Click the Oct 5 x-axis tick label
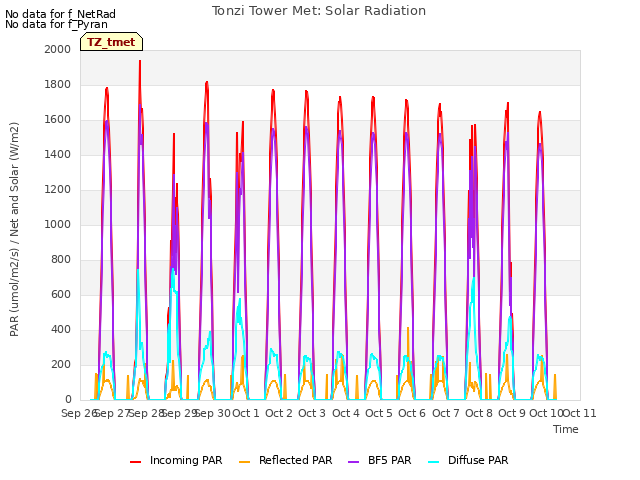Viewport: 640px width, 480px height. (379, 413)
